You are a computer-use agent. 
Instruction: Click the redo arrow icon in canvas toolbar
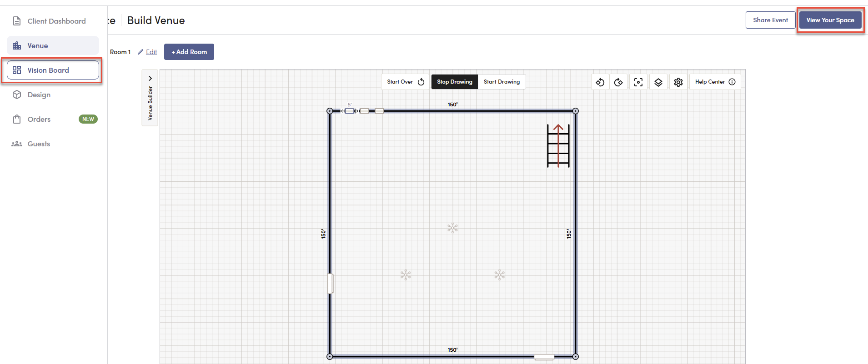[618, 82]
